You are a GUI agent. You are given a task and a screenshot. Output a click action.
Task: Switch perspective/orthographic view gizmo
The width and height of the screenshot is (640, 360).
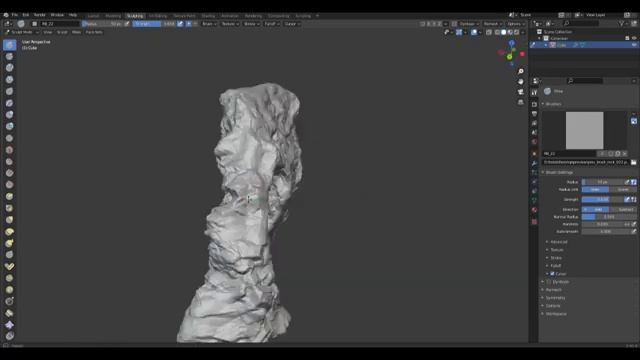pyautogui.click(x=520, y=102)
